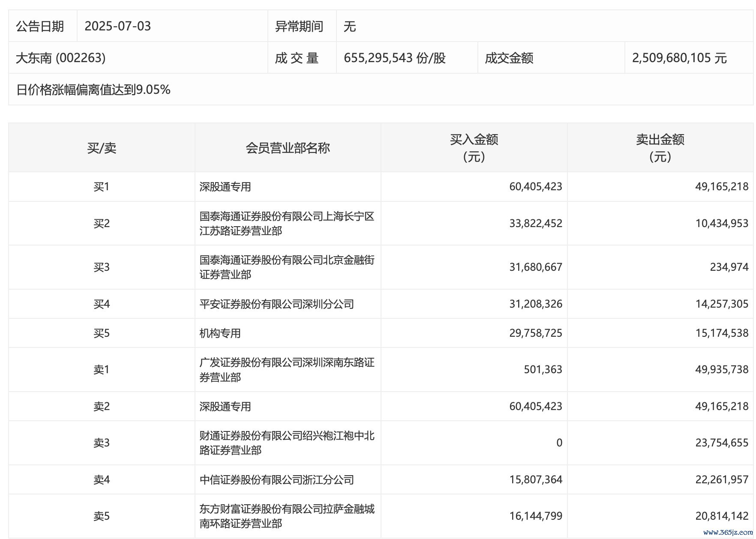Click the turnover amount 2,509,680,105 元
This screenshot has height=539, width=756.
679,58
